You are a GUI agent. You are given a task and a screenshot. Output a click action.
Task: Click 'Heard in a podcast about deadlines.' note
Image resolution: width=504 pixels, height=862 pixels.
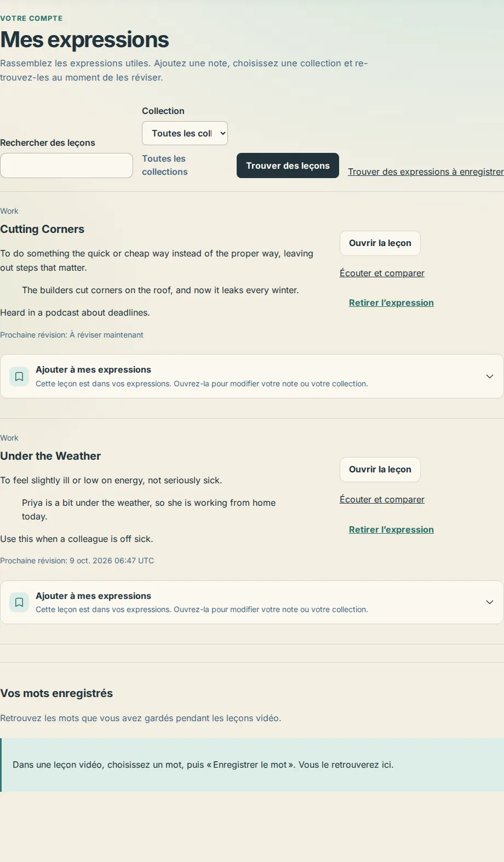(75, 312)
